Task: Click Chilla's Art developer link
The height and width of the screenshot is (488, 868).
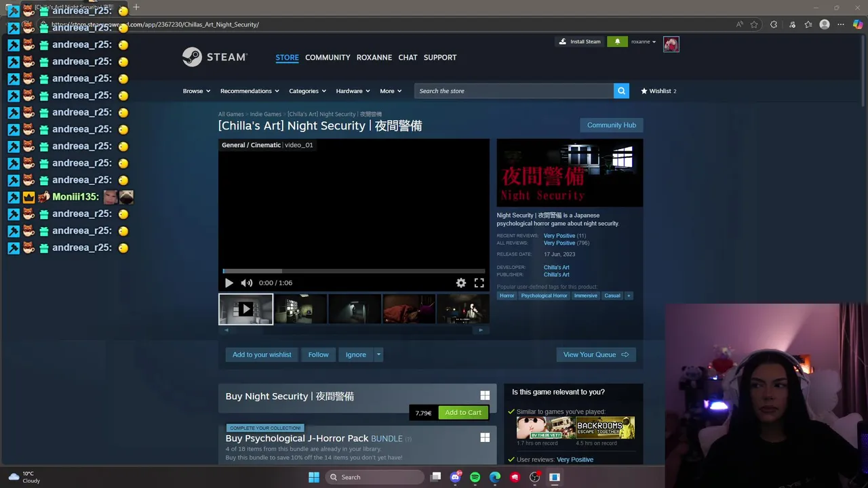Action: (x=556, y=267)
